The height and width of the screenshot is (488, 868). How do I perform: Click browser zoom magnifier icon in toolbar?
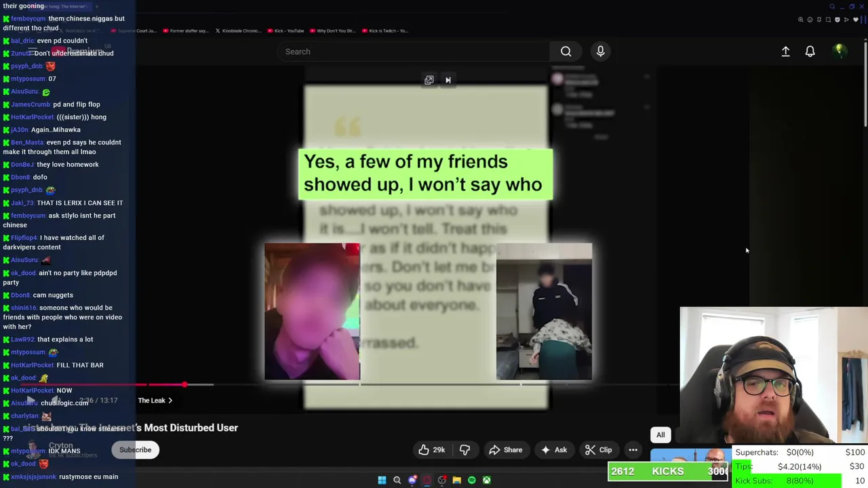[801, 20]
